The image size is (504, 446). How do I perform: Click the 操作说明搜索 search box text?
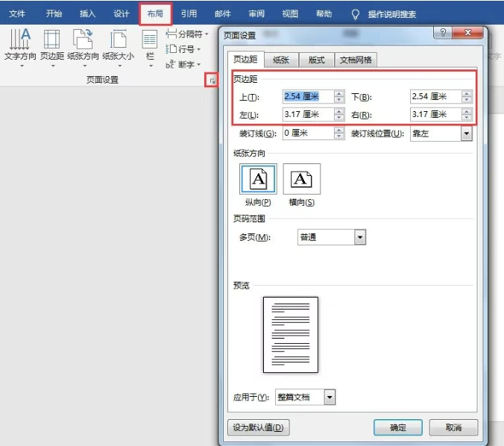(x=392, y=14)
